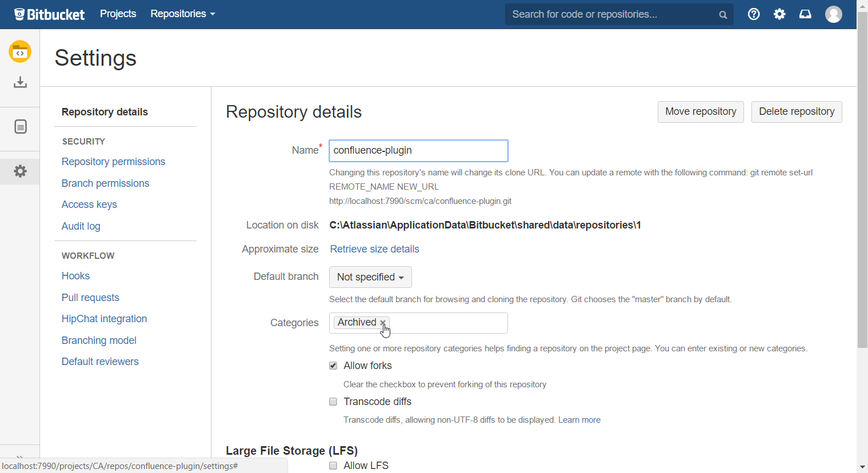
Task: Click the yellow repository avatar icon
Action: tap(20, 51)
